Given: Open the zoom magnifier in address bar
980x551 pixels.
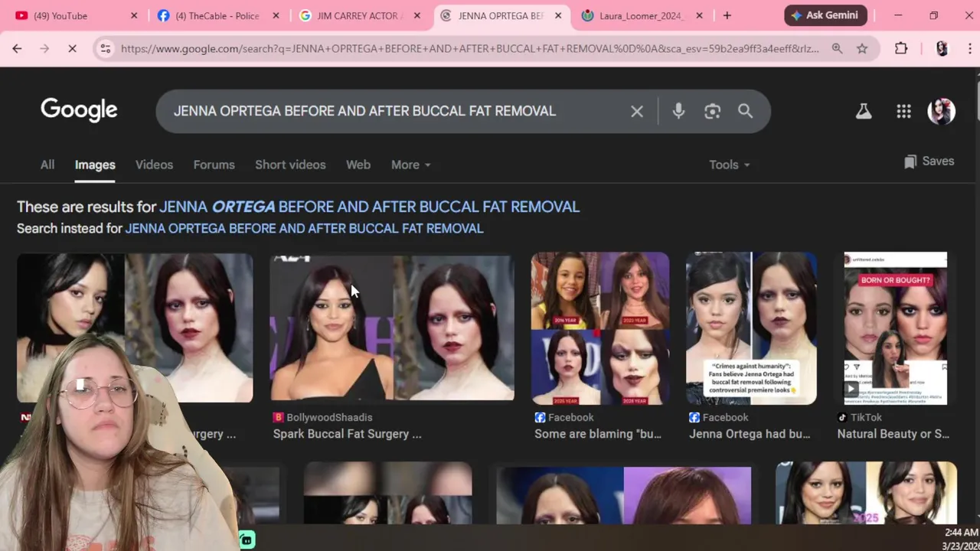Looking at the screenshot, I should click(837, 48).
